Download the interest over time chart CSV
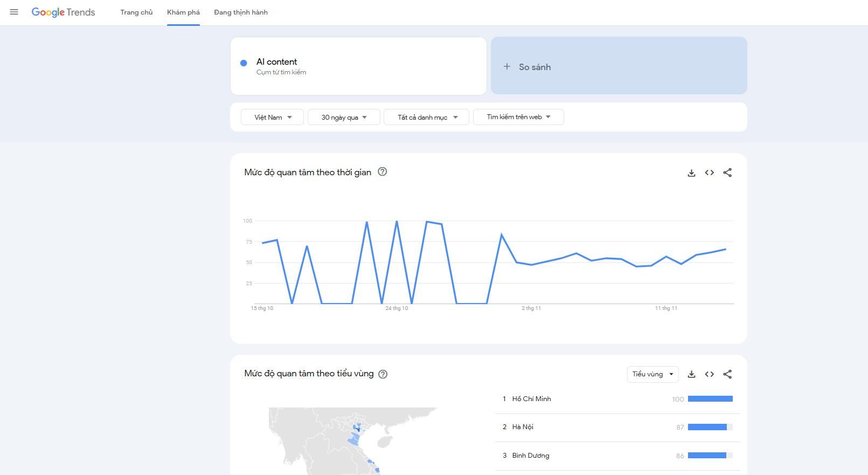868x475 pixels. click(691, 173)
